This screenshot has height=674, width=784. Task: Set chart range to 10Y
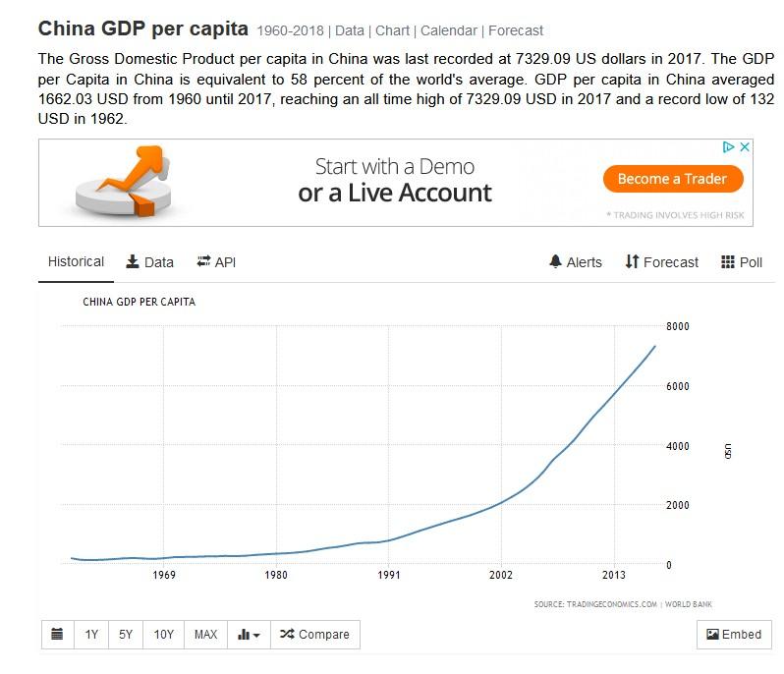[x=163, y=635]
